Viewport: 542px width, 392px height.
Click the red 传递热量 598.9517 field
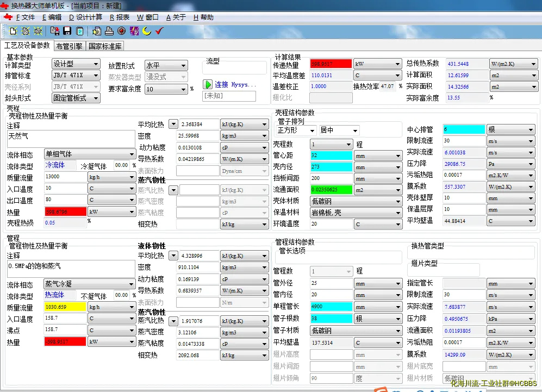[x=331, y=64]
